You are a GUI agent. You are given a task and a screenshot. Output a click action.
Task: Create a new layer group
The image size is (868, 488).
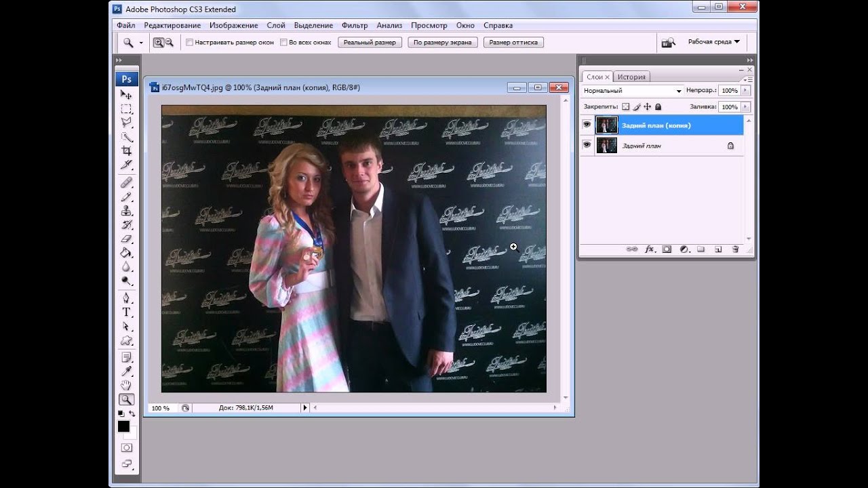[x=701, y=249]
